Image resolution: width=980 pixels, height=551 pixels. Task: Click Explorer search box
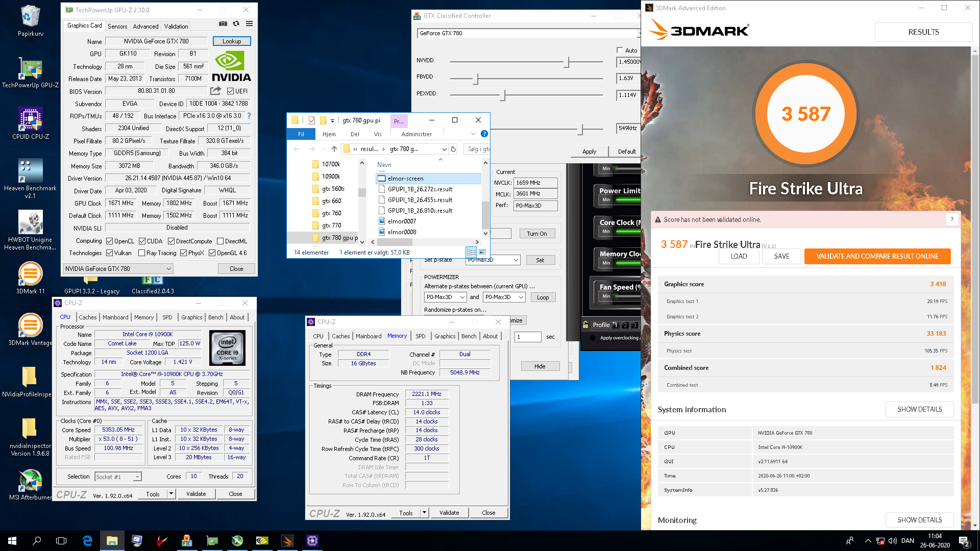[x=477, y=149]
